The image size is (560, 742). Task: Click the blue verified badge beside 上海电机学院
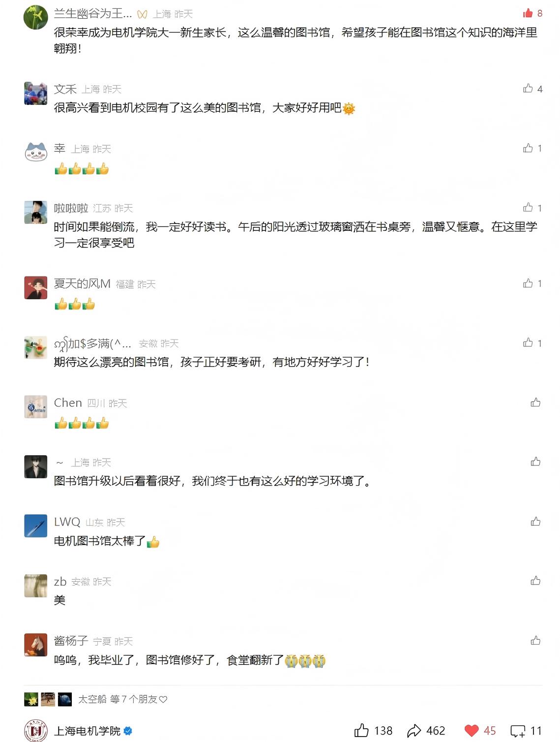click(x=128, y=731)
